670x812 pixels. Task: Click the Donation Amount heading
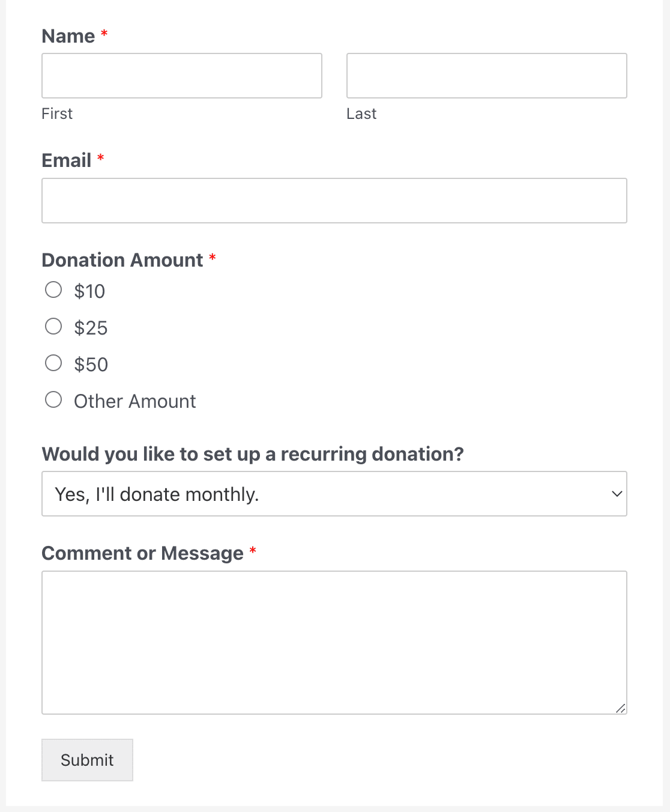pyautogui.click(x=122, y=260)
